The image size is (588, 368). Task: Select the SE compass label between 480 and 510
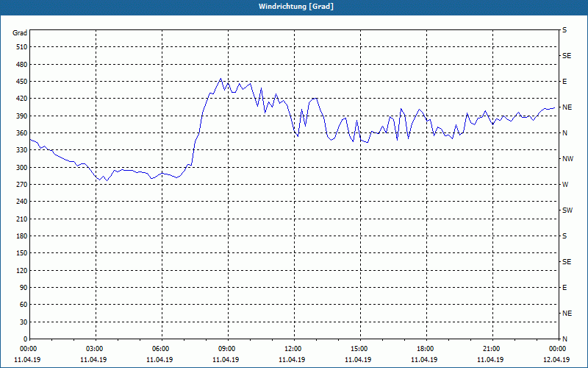point(567,56)
